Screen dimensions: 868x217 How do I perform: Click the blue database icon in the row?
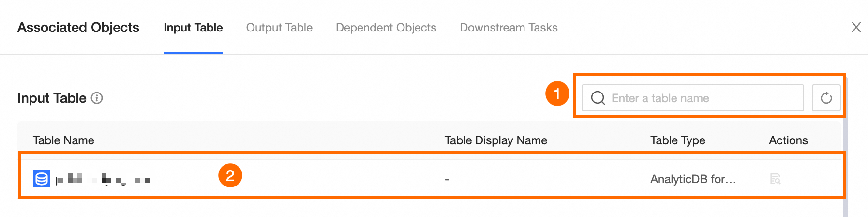(x=42, y=179)
